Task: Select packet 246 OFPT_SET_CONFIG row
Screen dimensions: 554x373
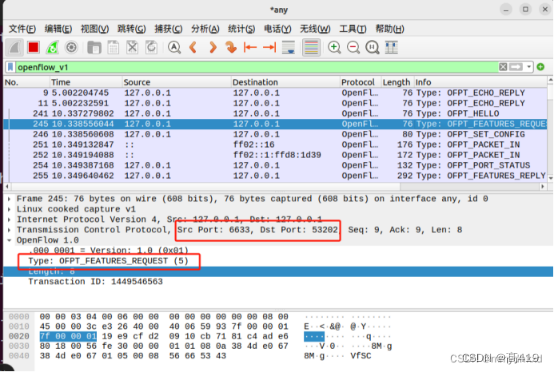Action: pyautogui.click(x=275, y=134)
